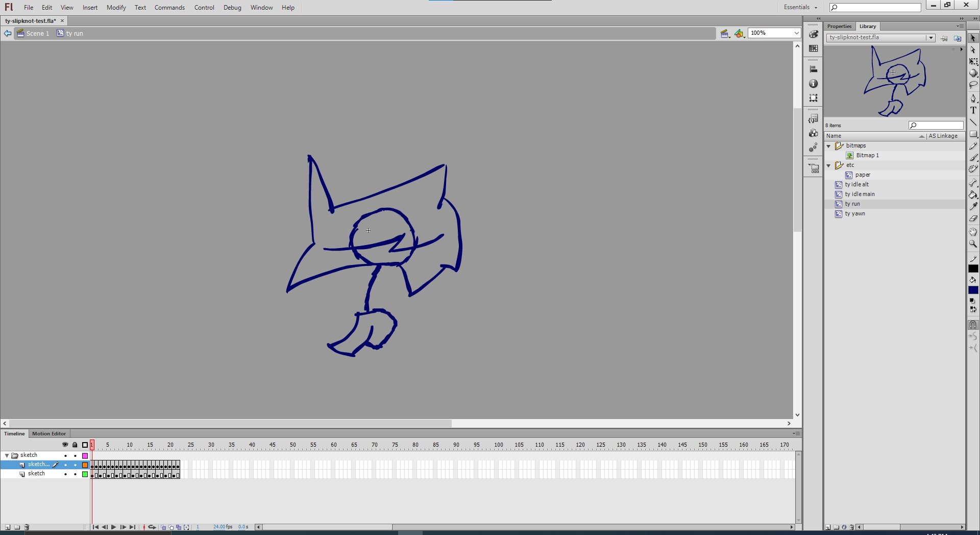980x535 pixels.
Task: Open the Modify menu
Action: 116,8
